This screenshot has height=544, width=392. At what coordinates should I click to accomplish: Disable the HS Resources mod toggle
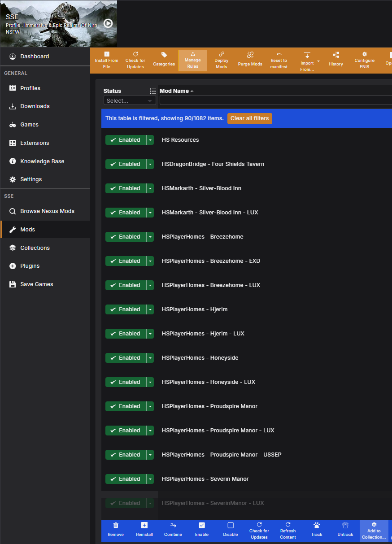click(126, 139)
